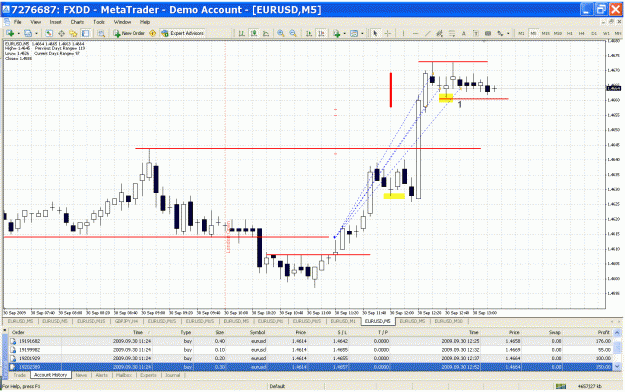625x392 pixels.
Task: Open the Profiles toolbar icon
Action: 28,33
